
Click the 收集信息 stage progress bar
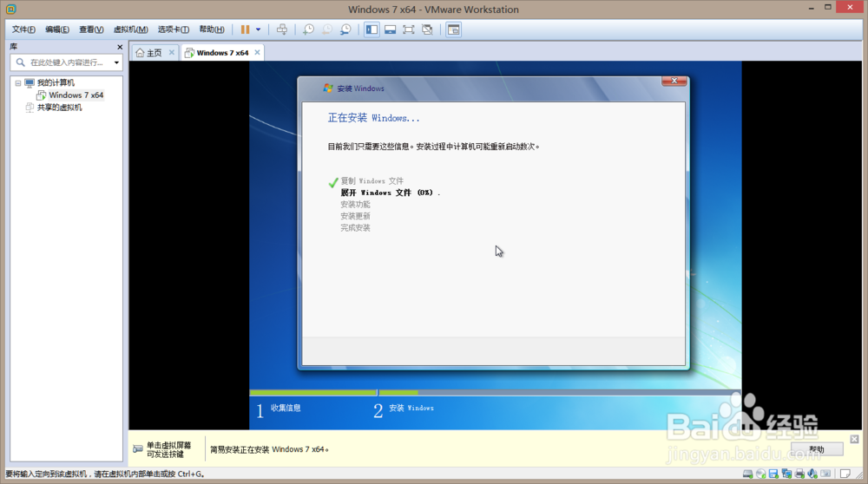tap(313, 393)
